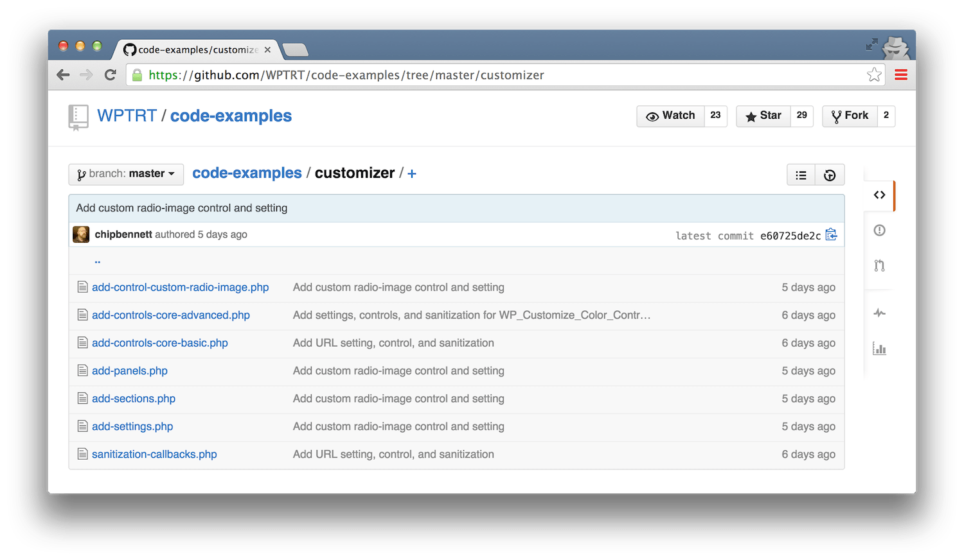Image resolution: width=964 pixels, height=560 pixels.
Task: Click the file icon beside add-control-custom-radio-image.php
Action: coord(82,287)
